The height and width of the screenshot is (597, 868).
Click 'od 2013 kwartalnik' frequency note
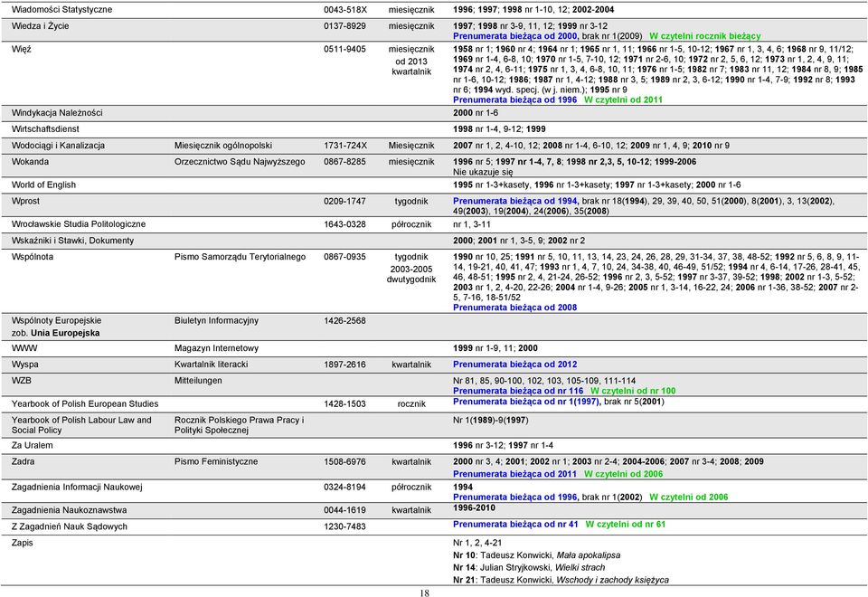pyautogui.click(x=410, y=66)
